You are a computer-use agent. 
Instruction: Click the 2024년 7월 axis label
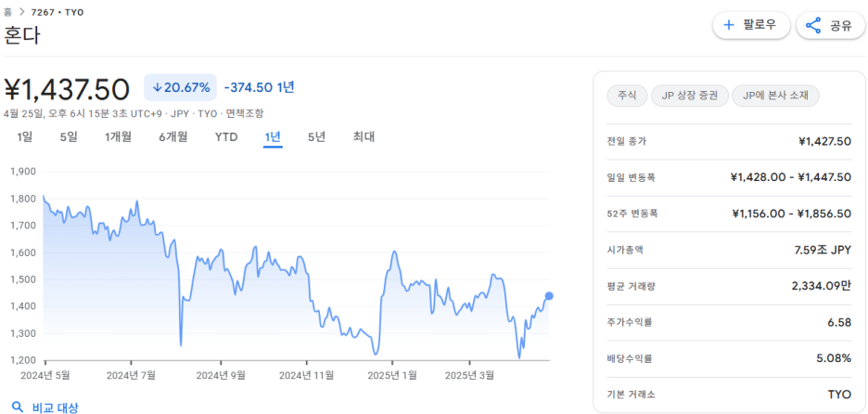point(131,375)
